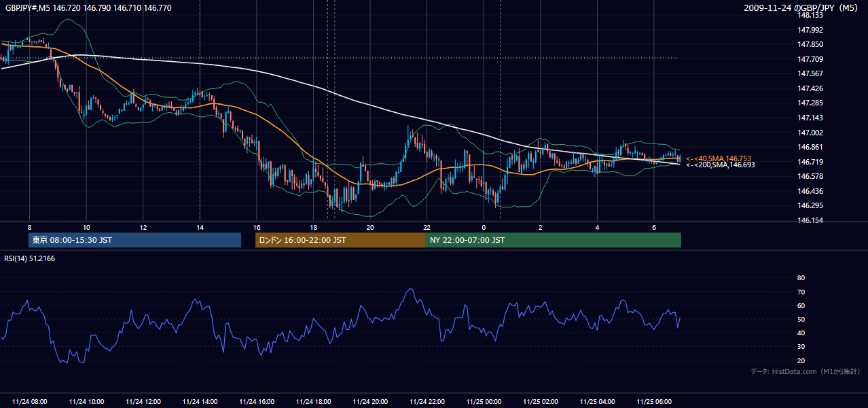Click the 11/24 08:00 time label
The height and width of the screenshot is (408, 868).
[x=30, y=401]
